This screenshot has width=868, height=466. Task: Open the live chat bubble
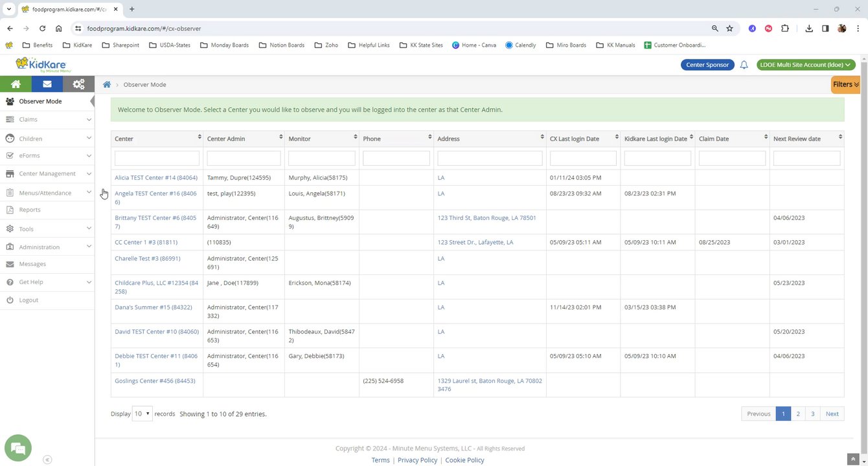(18, 448)
